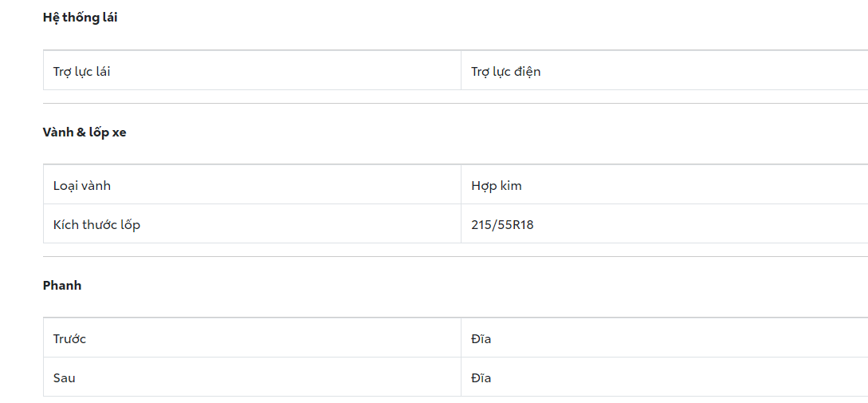
Task: Click the column divider in the Trợ lực lái row
Action: [x=461, y=72]
